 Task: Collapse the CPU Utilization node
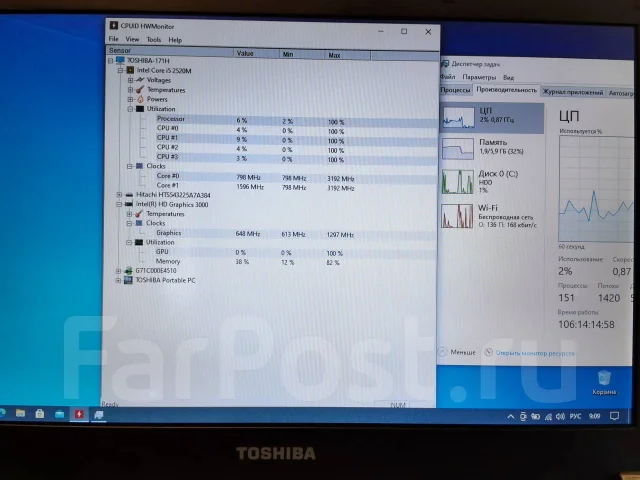coord(130,109)
